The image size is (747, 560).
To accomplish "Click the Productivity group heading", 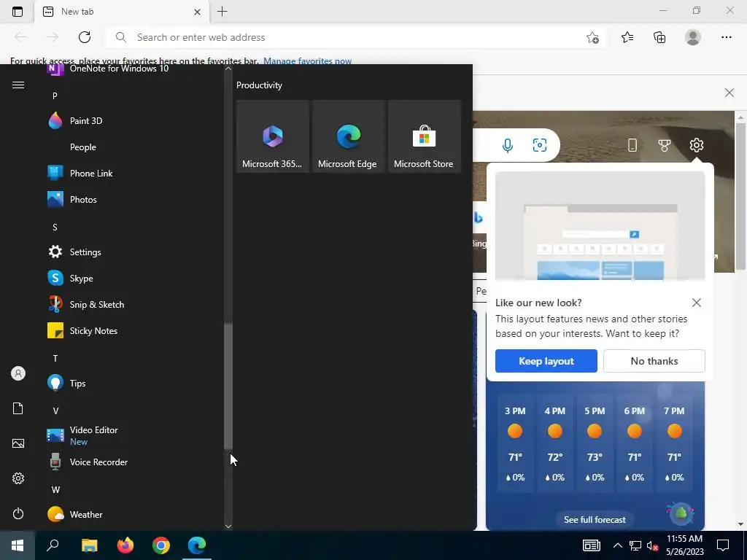I will 259,85.
